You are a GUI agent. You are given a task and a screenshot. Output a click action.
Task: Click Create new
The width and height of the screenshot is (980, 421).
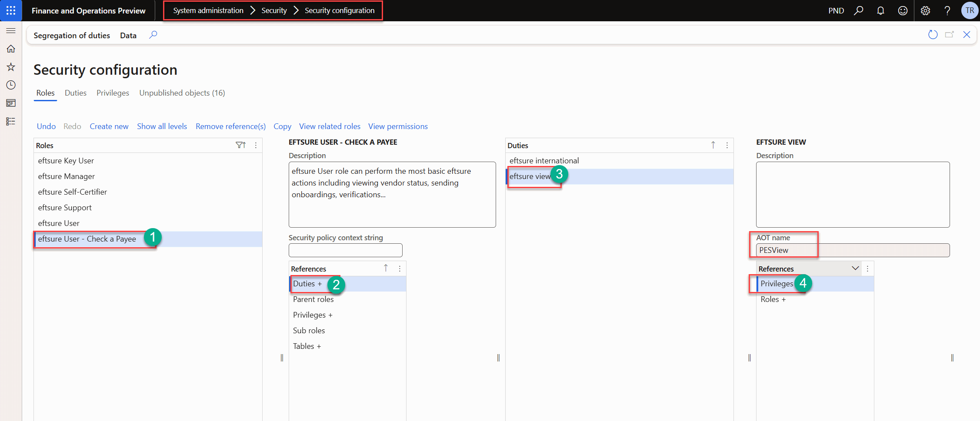(109, 126)
